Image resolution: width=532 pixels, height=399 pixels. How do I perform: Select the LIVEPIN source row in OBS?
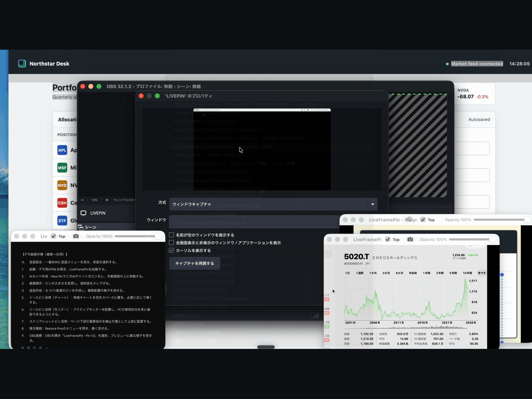pos(106,213)
